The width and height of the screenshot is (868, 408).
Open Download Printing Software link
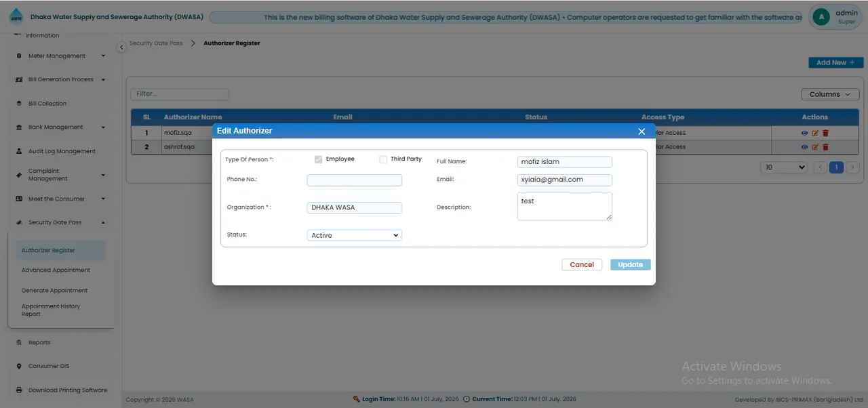click(x=68, y=390)
